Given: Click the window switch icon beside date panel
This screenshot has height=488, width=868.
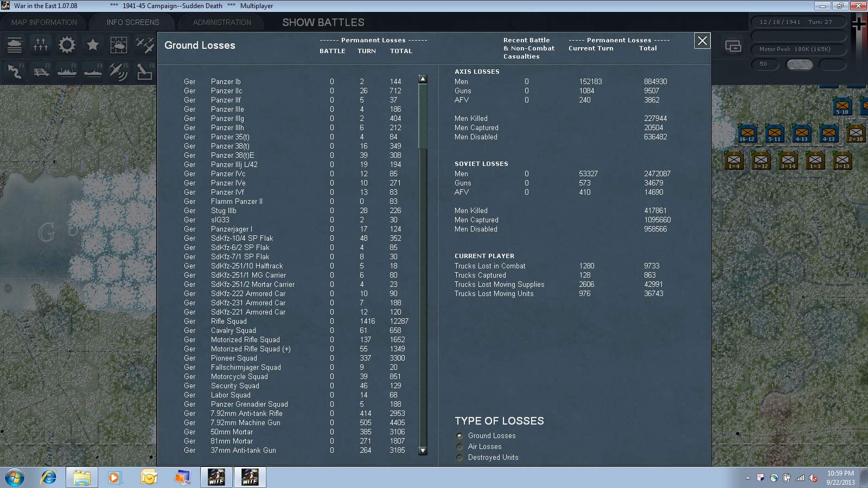Looking at the screenshot, I should [x=733, y=47].
